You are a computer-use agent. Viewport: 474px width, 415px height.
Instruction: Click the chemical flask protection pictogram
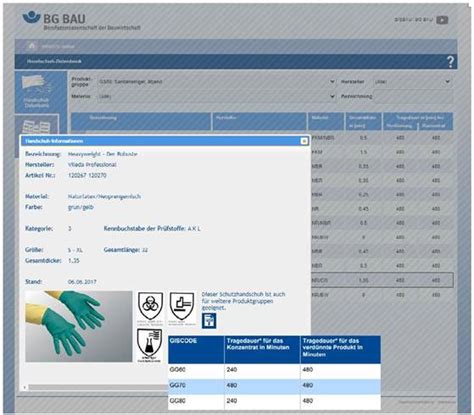pos(150,345)
